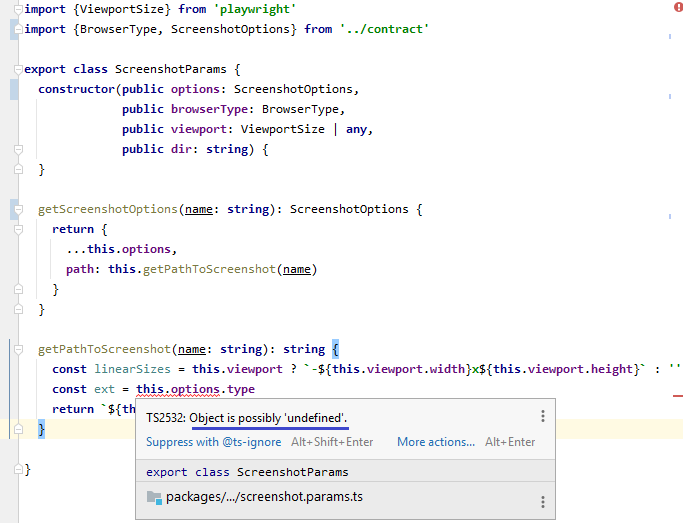Open the top kebab menu beside TS2532 message
The image size is (683, 523).
(543, 416)
